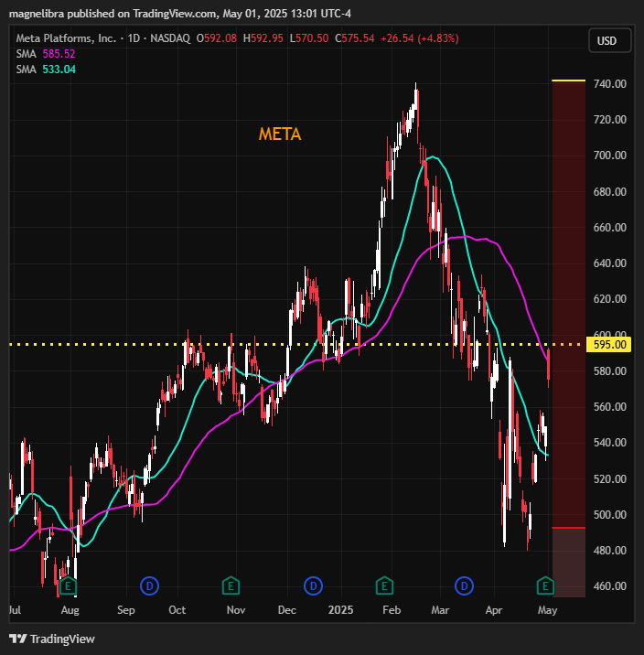Click the May label on time axis

pyautogui.click(x=548, y=610)
